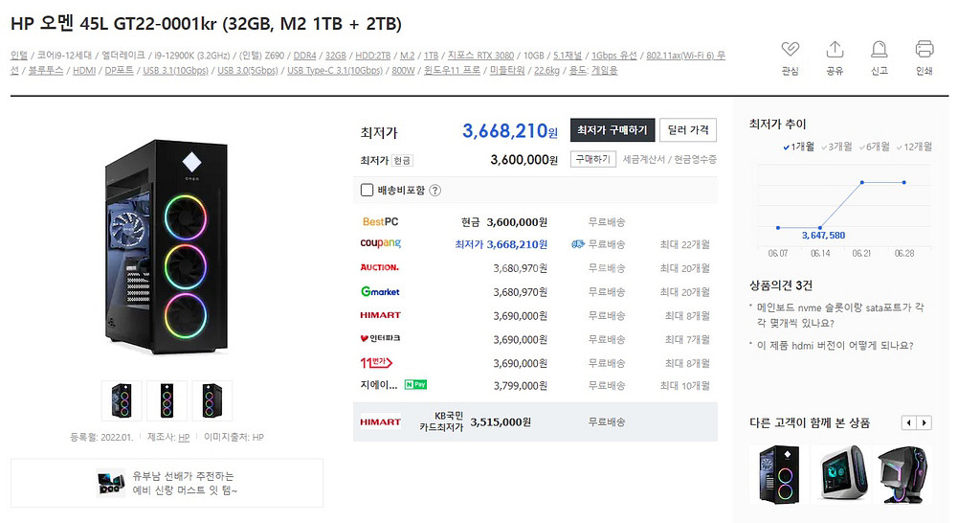Click the 구매하기 button for cash price
This screenshot has width=980, height=523.
(593, 160)
